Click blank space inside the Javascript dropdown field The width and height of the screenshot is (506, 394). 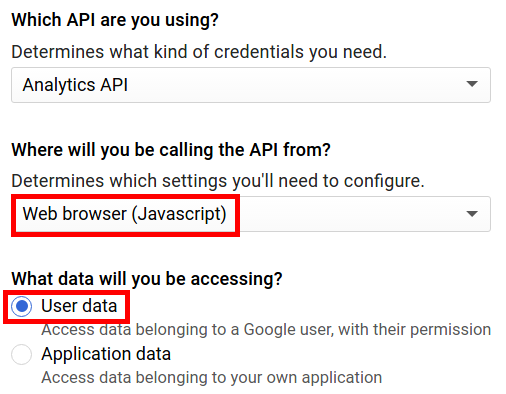350,214
